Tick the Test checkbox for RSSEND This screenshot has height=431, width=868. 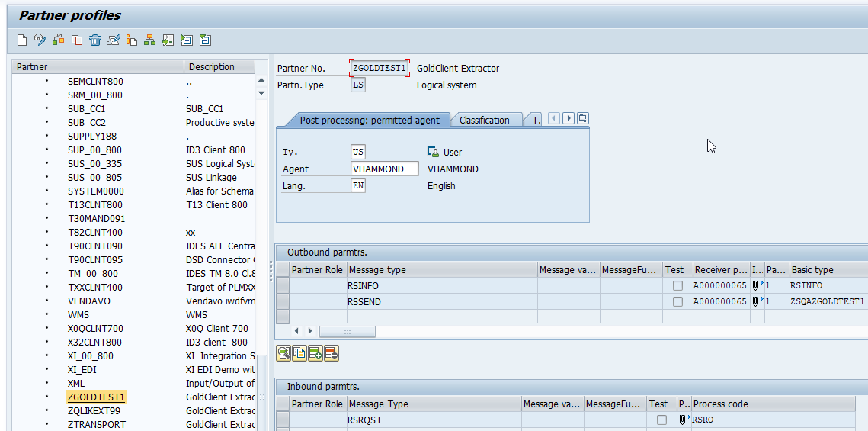pos(677,301)
